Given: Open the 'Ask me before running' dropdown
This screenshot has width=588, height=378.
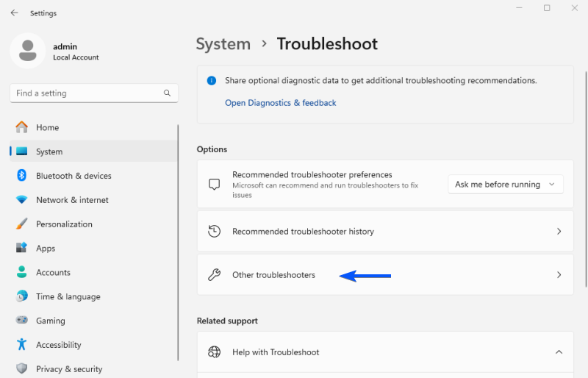Looking at the screenshot, I should (505, 185).
